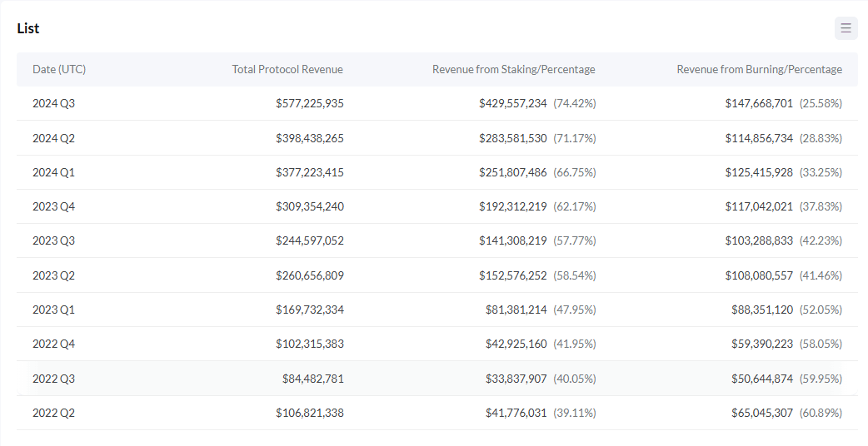Select the 2024 Q3 row date
The image size is (868, 446).
54,104
